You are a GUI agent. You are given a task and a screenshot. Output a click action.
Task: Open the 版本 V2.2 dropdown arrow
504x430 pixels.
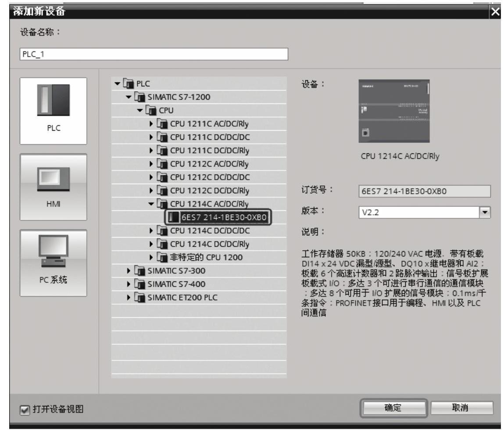click(485, 212)
